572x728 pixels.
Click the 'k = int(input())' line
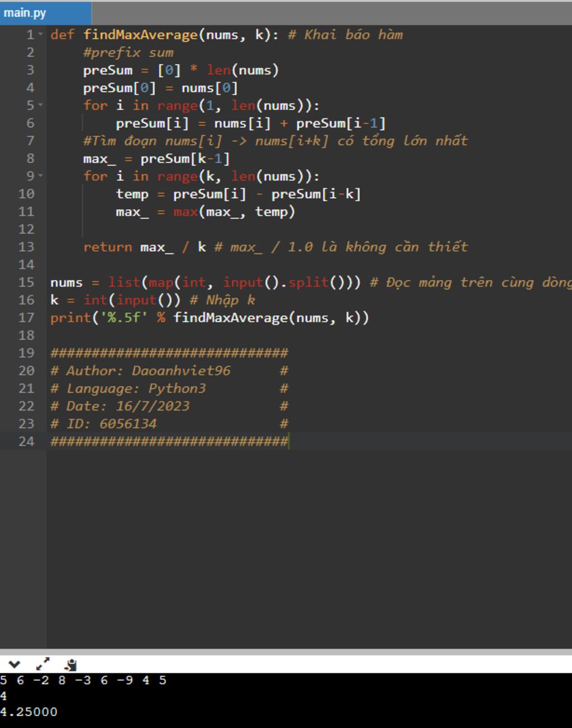click(116, 300)
